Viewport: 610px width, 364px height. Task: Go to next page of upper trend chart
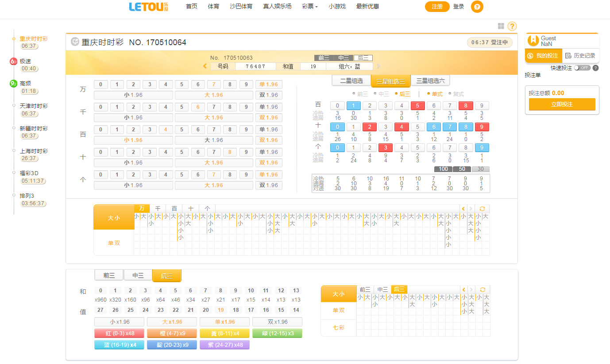click(x=471, y=208)
